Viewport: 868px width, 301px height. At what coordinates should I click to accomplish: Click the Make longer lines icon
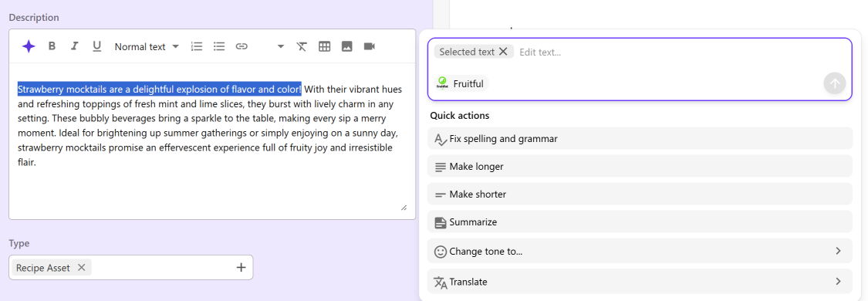pyautogui.click(x=441, y=167)
